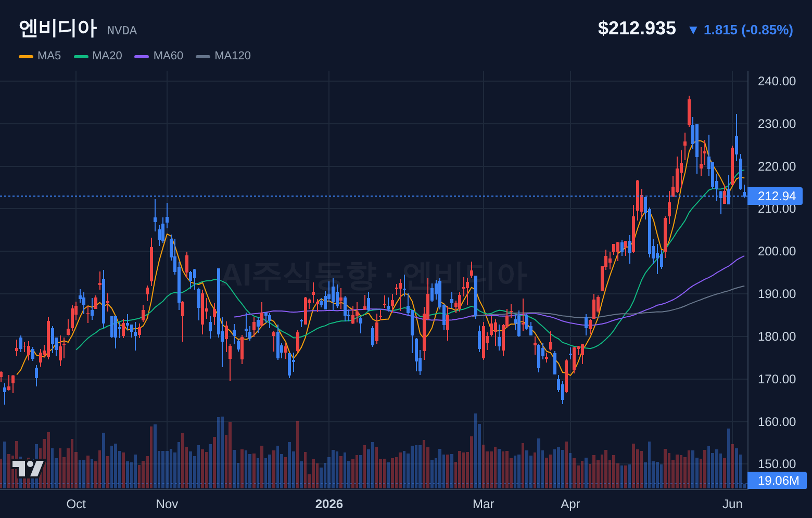Click the TradingView logo icon
The image size is (812, 518).
tap(28, 468)
